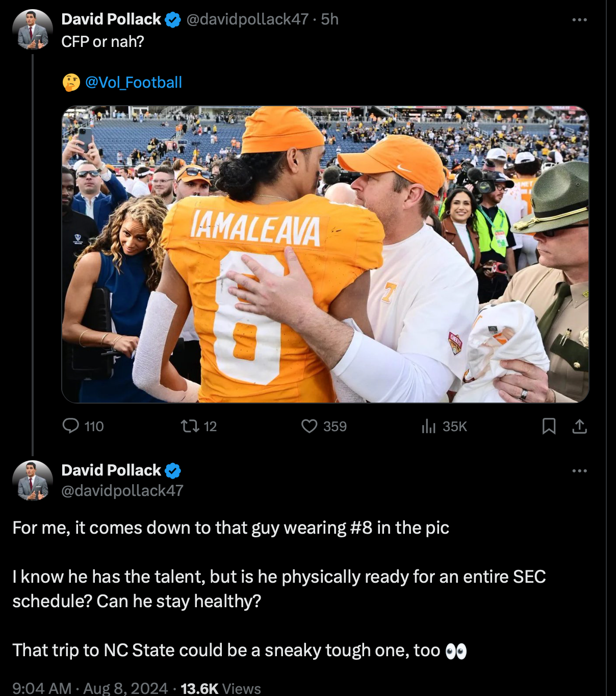Click the verified badge on the reply tweet

tap(173, 470)
